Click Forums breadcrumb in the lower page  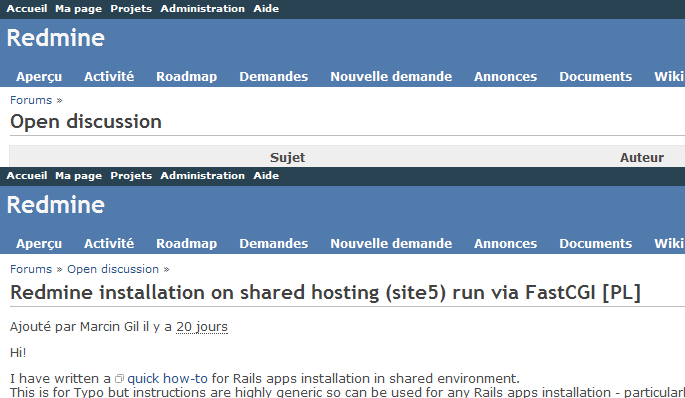[x=31, y=269]
